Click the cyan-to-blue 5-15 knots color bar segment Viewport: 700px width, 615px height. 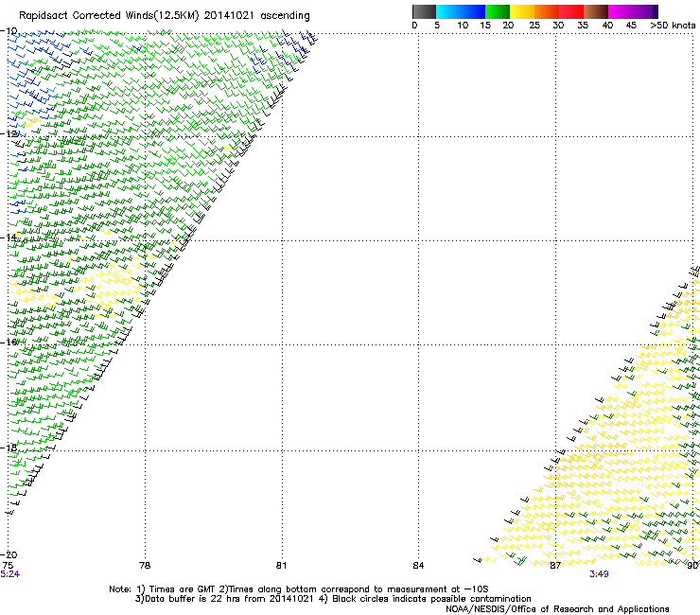[461, 11]
